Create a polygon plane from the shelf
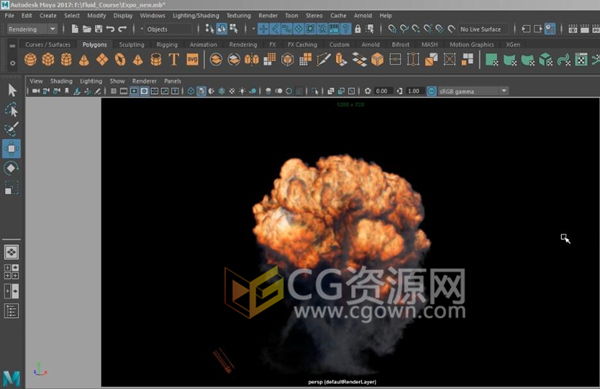The height and width of the screenshot is (389, 600). tap(102, 60)
